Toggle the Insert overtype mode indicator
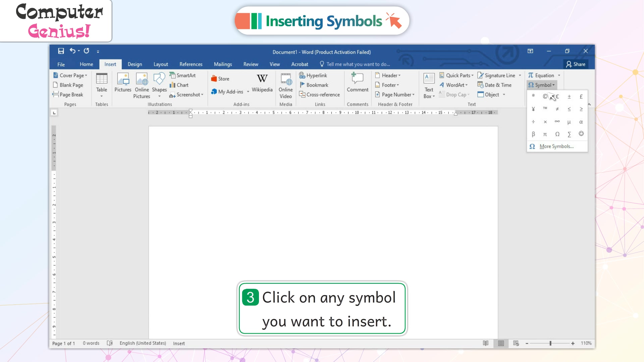Viewport: 644px width, 362px height. tap(179, 343)
